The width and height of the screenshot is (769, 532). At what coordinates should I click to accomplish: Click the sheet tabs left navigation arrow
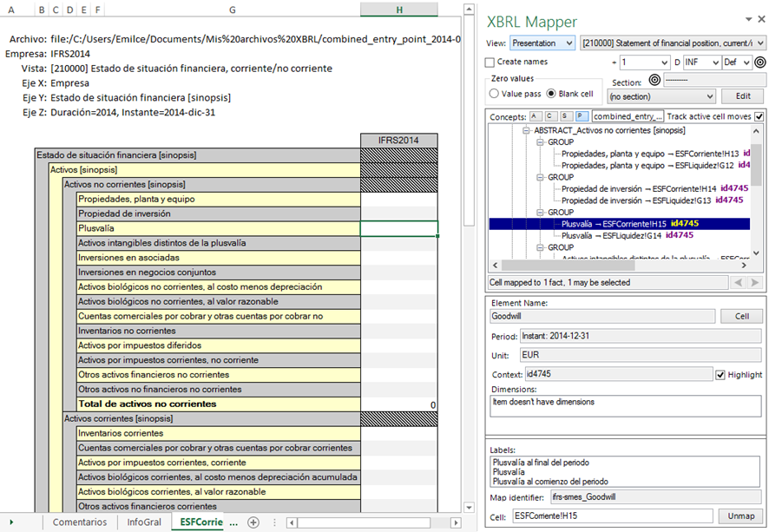pyautogui.click(x=11, y=522)
